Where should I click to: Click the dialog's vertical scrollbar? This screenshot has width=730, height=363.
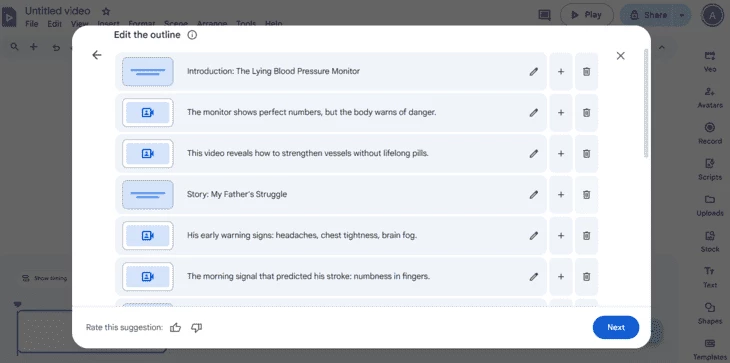point(646,103)
